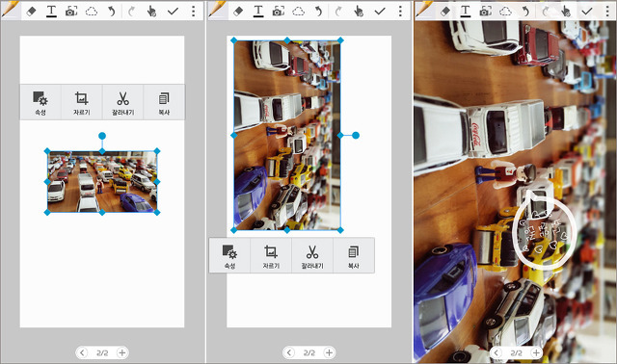617x364 pixels.
Task: Add a new page in the right screen
Action: tap(536, 352)
